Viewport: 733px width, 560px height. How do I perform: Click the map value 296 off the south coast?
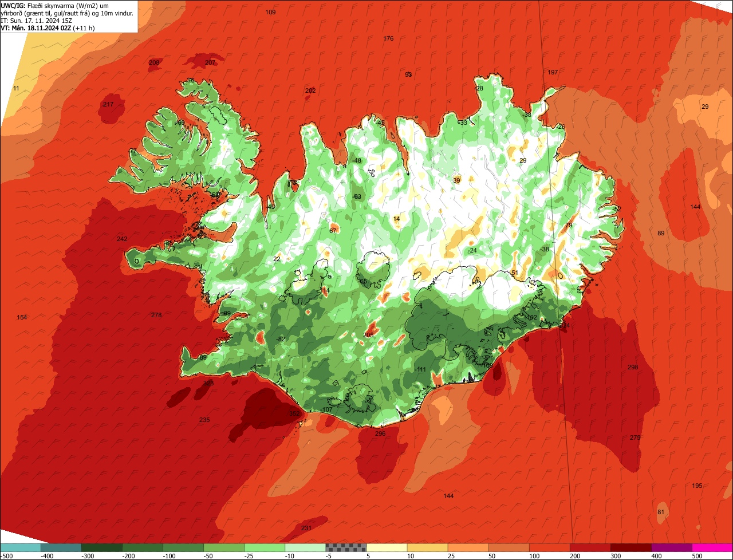(380, 433)
